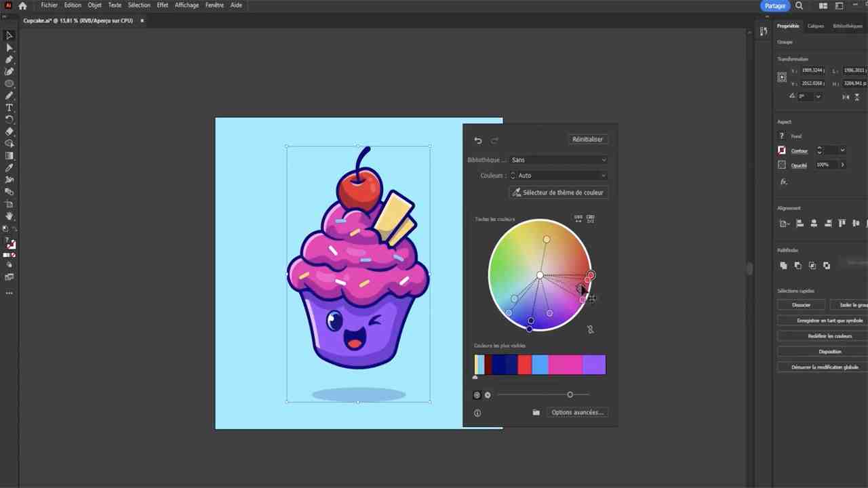Open the Couleurs dropdown set to Auto
This screenshot has width=868, height=488.
click(x=559, y=176)
